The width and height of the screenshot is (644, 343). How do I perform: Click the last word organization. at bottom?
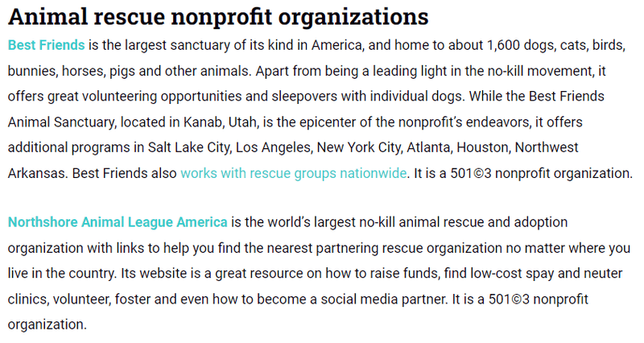(47, 324)
